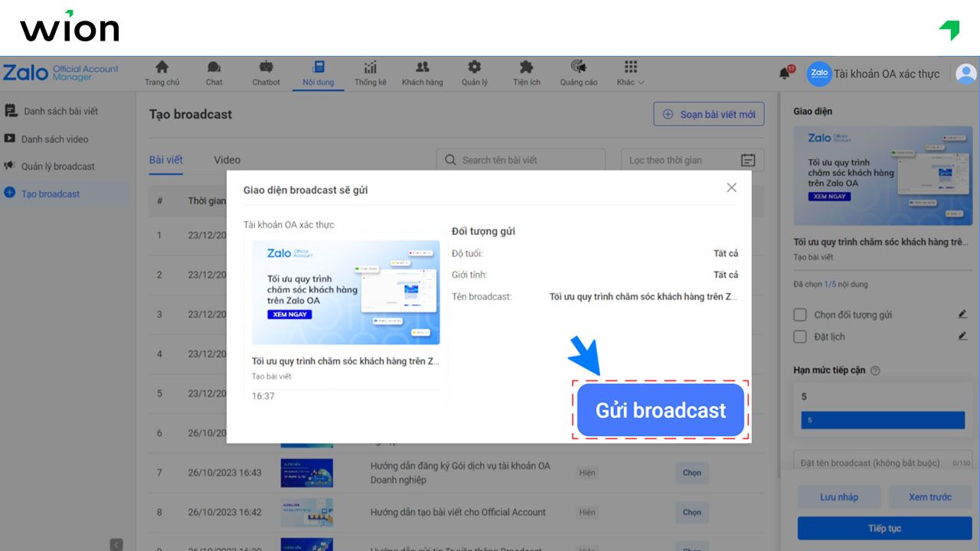Enable the Chọn đối tượng gửi checkbox
Image resolution: width=980 pixels, height=551 pixels.
point(800,314)
